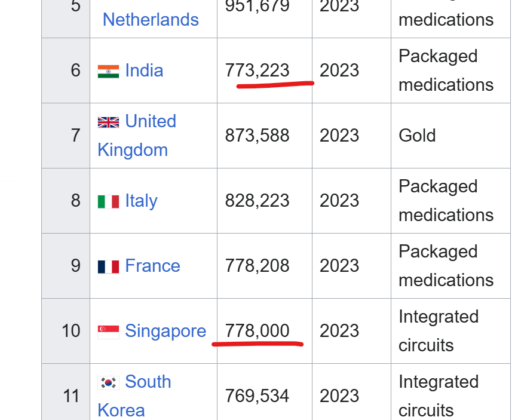The height and width of the screenshot is (420, 518).
Task: Click the Singapore flag icon
Action: [x=108, y=332]
